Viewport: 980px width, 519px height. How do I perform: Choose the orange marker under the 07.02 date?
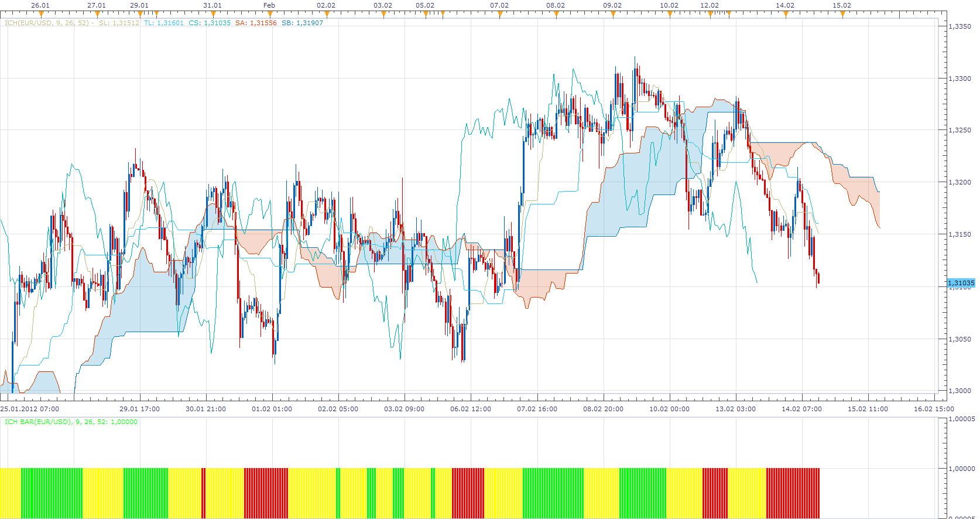coord(499,13)
